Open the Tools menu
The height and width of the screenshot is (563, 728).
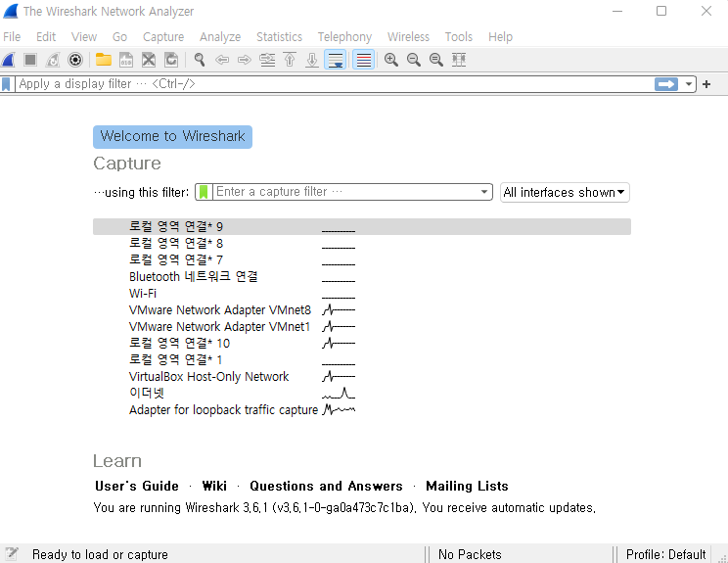(x=459, y=36)
